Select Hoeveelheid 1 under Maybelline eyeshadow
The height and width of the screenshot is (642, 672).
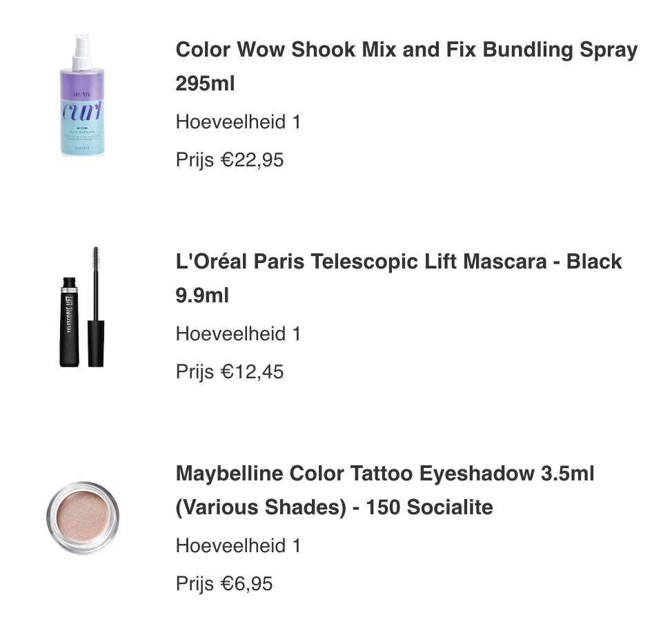(238, 545)
